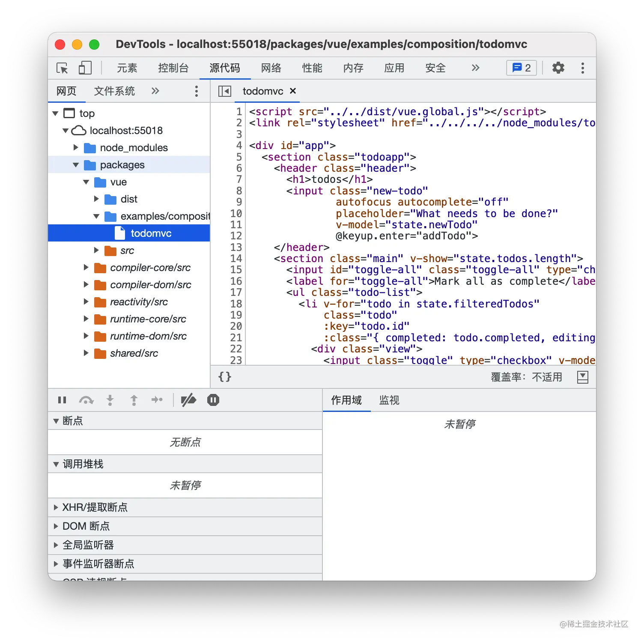Click line number 18 in the gutter
This screenshot has width=644, height=644.
236,304
